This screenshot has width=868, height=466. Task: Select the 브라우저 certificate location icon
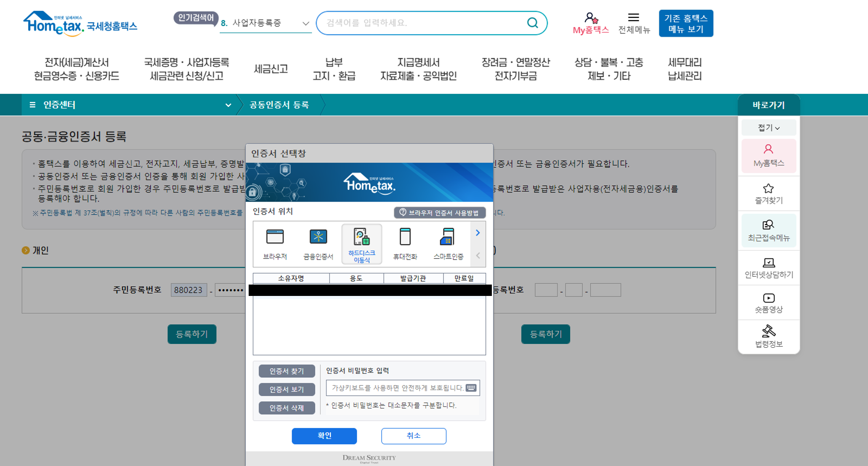(275, 244)
